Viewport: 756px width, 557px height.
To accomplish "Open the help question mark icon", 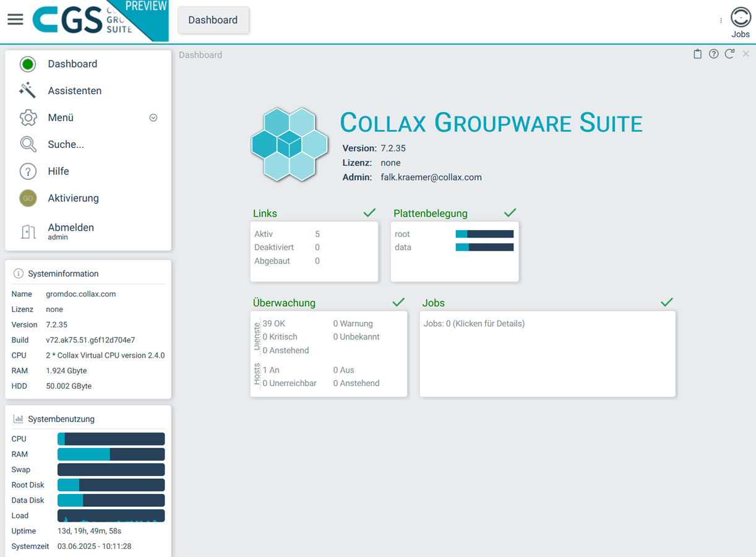I will [x=713, y=54].
